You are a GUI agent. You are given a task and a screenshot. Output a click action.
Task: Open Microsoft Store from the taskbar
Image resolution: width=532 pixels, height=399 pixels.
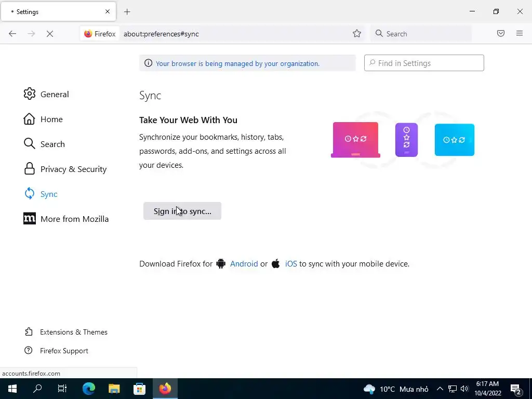point(139,389)
